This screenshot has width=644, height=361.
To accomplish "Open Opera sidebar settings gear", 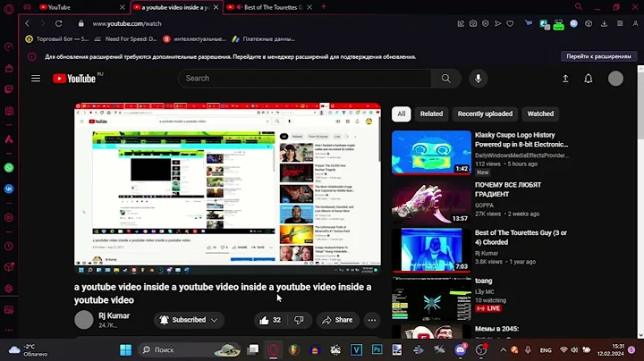I will click(x=9, y=289).
